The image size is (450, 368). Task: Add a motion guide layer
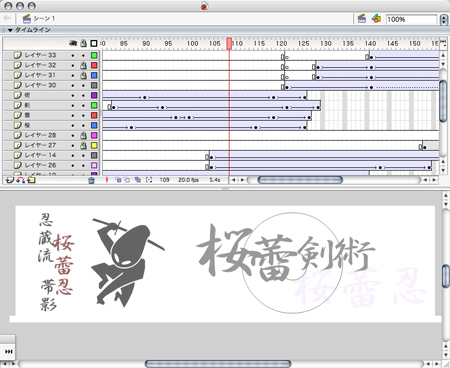21,180
